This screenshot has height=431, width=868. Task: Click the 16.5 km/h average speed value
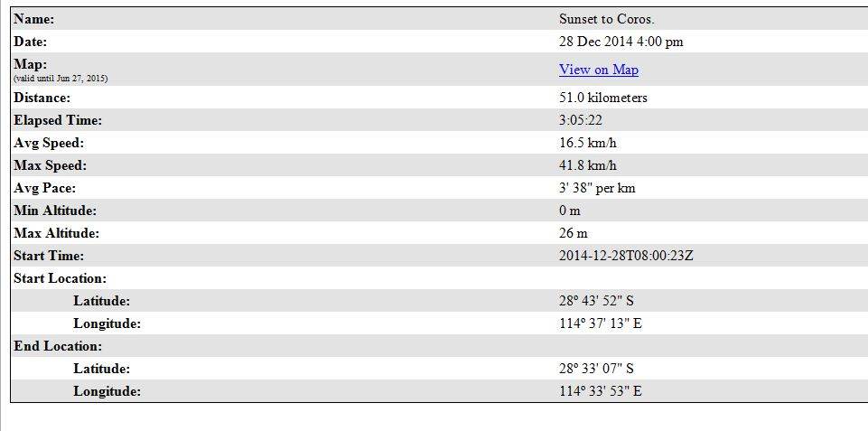[x=588, y=143]
